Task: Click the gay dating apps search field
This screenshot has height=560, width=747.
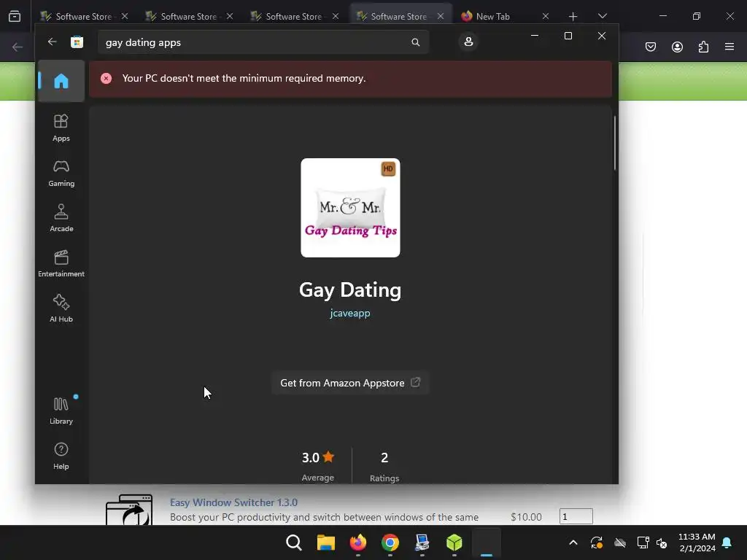Action: (263, 42)
